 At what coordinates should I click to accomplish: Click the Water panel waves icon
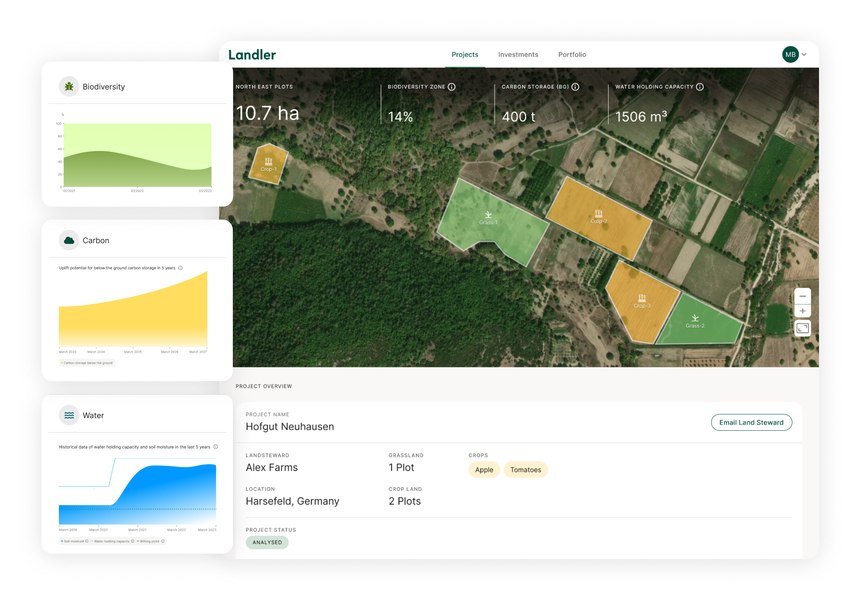point(69,415)
